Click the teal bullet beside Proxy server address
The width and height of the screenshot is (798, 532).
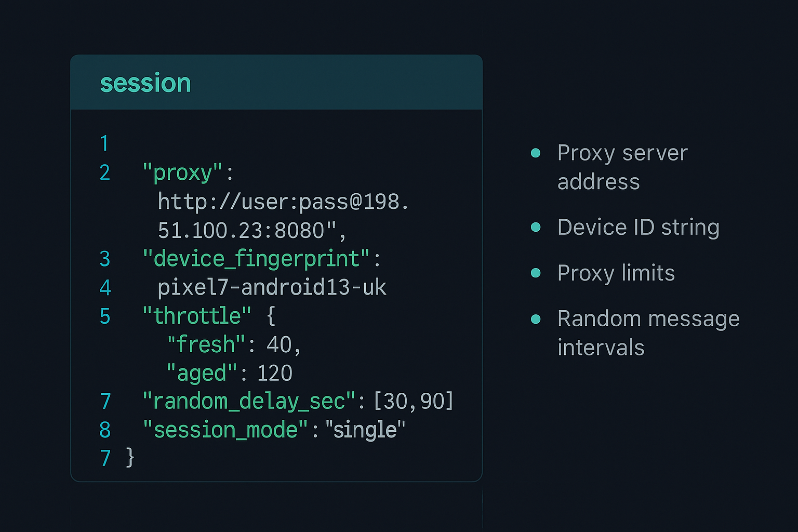coord(536,153)
